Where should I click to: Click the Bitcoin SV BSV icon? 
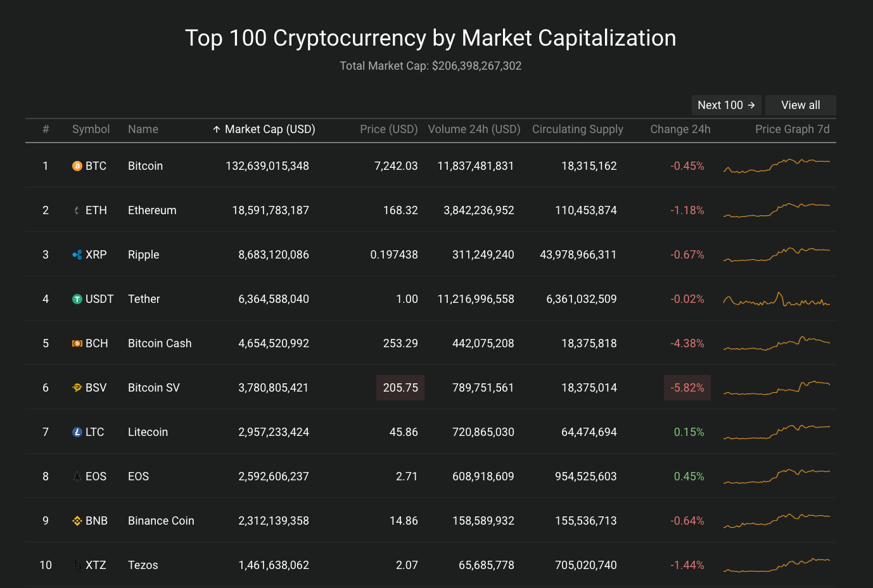pos(77,388)
